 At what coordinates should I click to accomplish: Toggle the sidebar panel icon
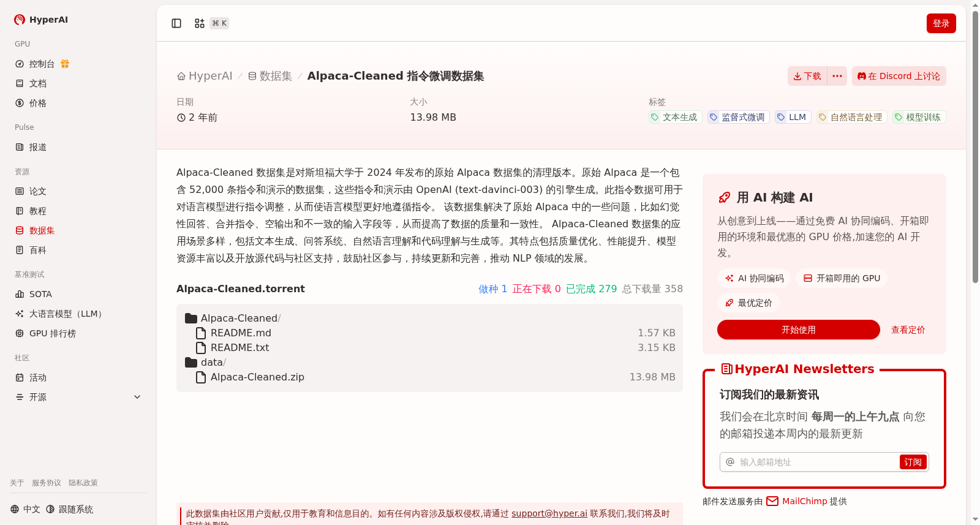pyautogui.click(x=176, y=23)
